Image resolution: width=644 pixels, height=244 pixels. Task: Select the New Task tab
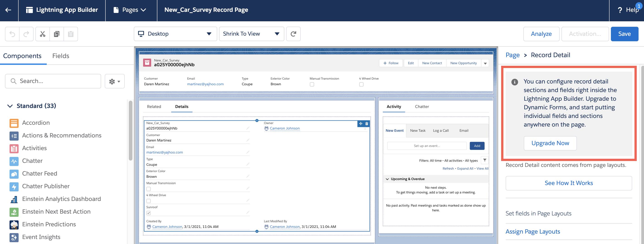[x=417, y=131]
